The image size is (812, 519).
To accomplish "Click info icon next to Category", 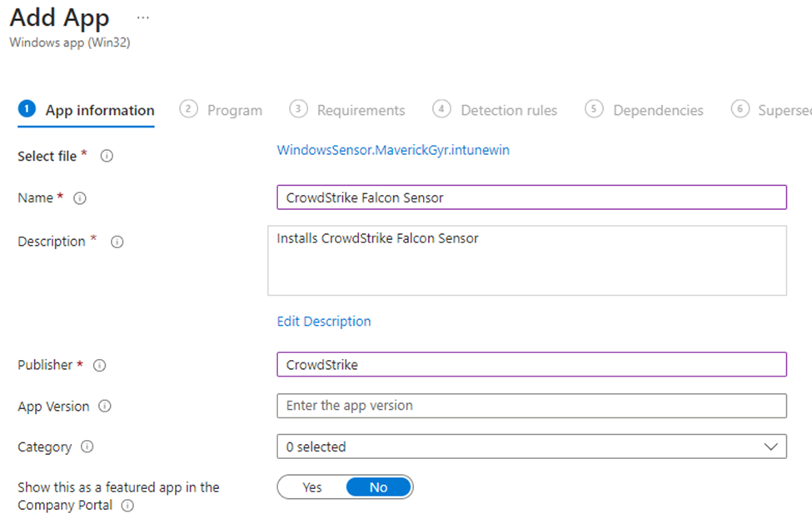I will 87,447.
